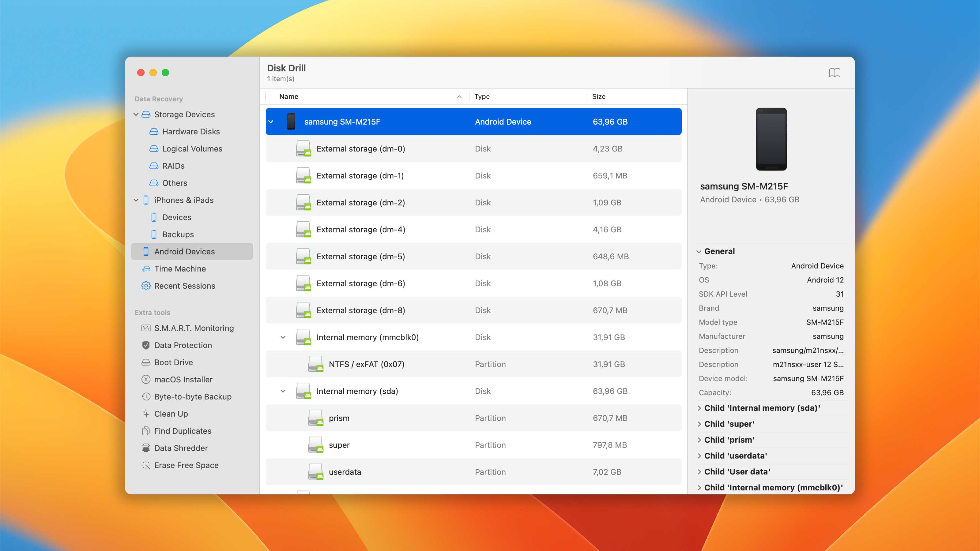
Task: Open the Find Duplicates tool
Action: point(183,430)
